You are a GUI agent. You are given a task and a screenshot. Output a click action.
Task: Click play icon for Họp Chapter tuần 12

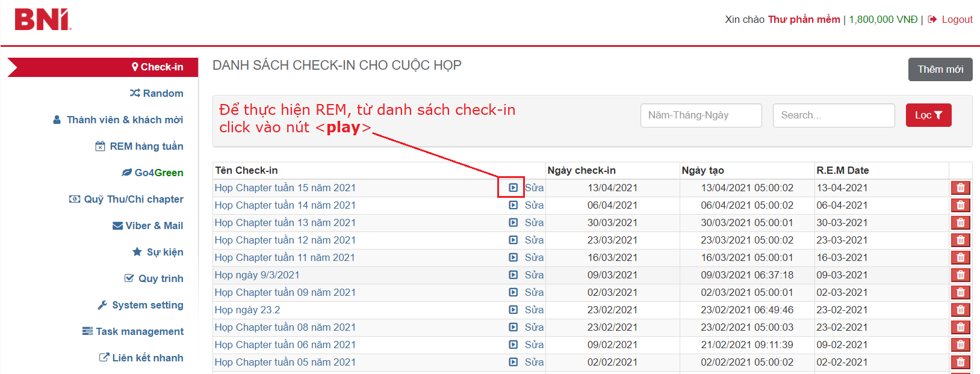513,240
